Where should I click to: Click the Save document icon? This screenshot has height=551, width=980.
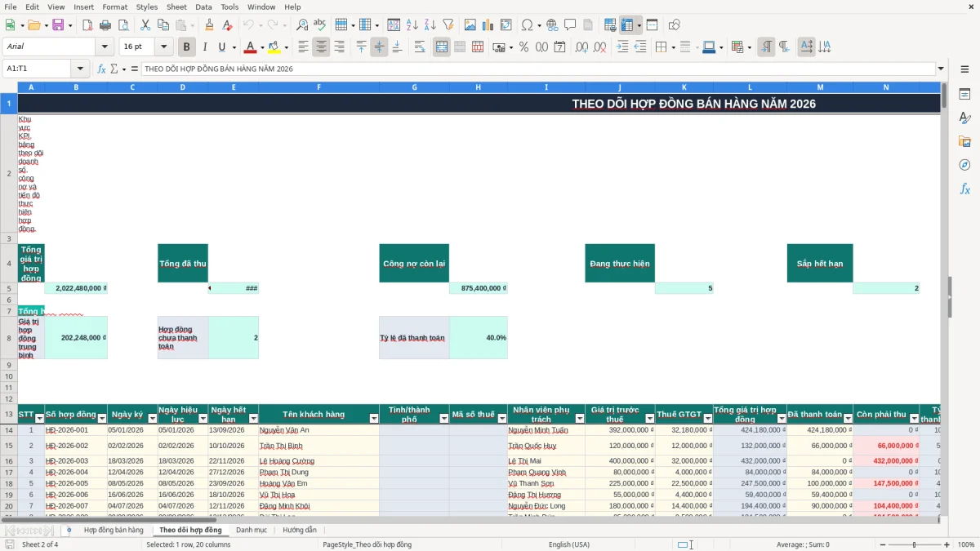tap(58, 25)
